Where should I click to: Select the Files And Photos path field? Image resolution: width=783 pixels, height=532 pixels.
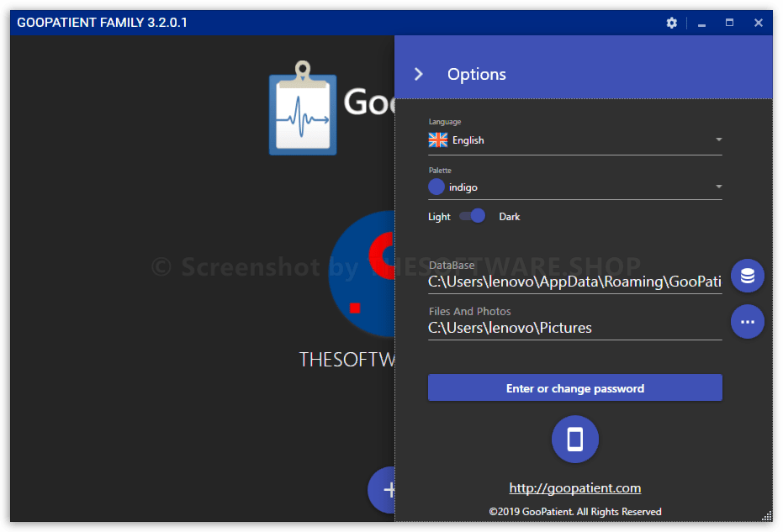point(574,328)
